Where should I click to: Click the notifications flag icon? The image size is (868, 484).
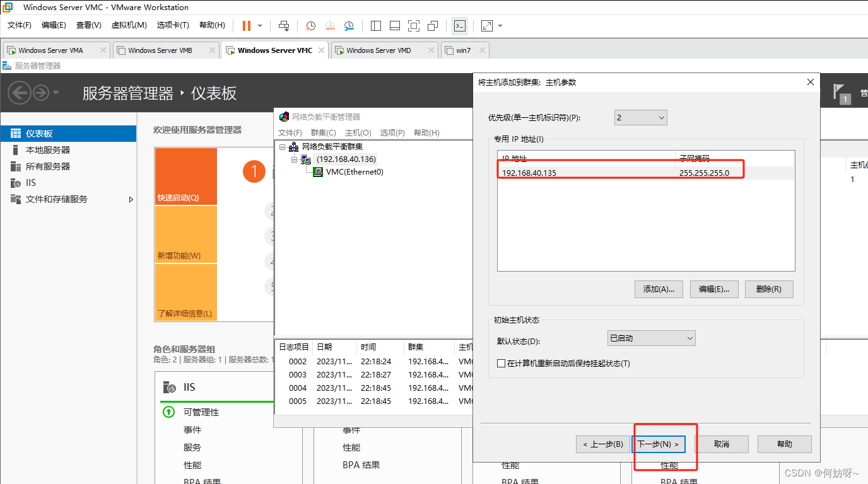coord(840,92)
